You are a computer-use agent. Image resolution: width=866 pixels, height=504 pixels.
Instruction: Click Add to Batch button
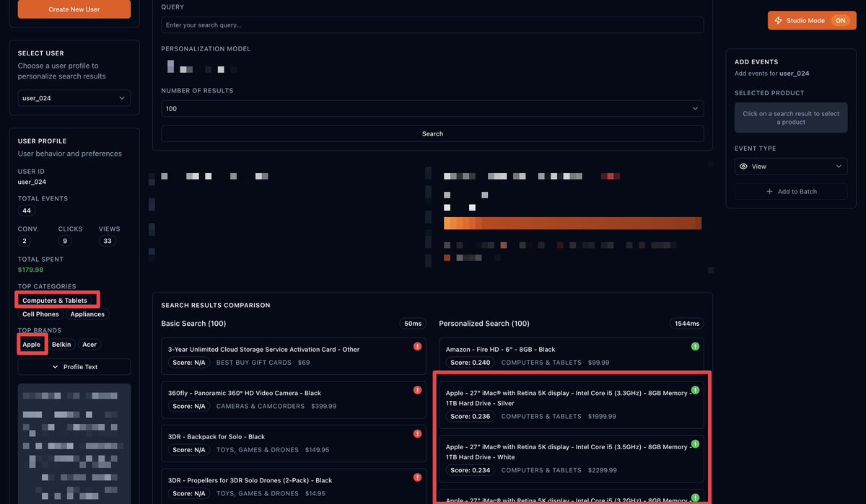tap(790, 191)
